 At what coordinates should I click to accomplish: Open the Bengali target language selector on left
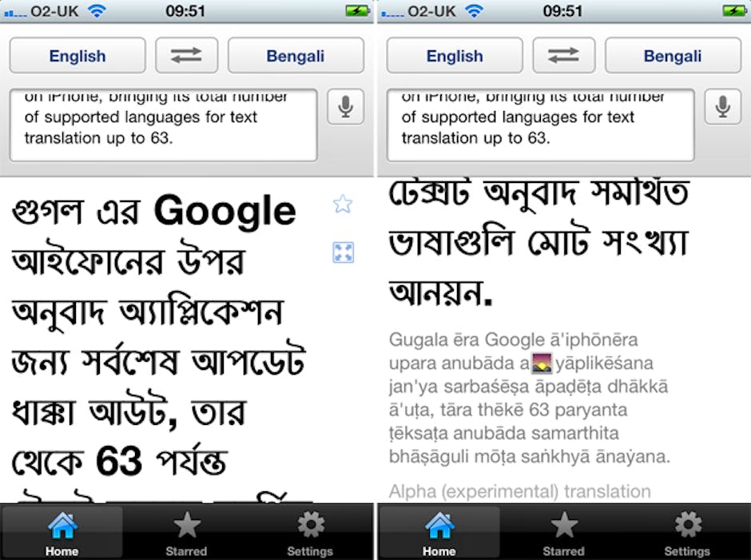(296, 56)
